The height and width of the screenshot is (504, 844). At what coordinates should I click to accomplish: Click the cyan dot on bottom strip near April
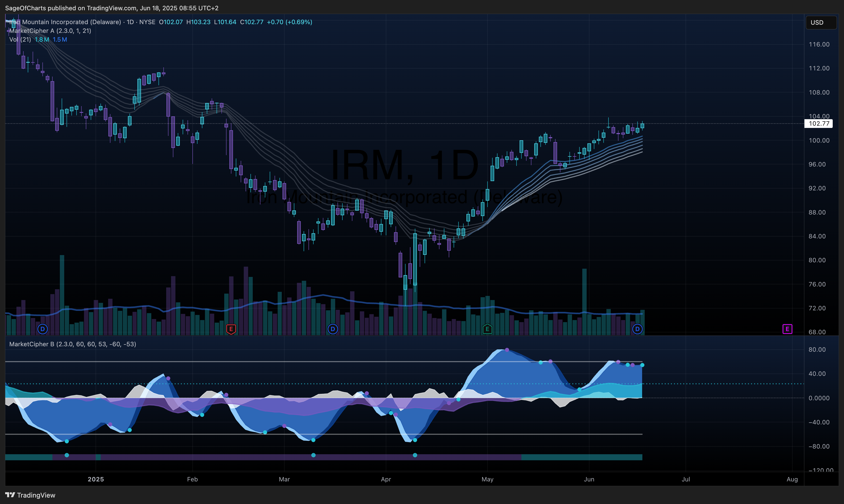click(x=415, y=455)
